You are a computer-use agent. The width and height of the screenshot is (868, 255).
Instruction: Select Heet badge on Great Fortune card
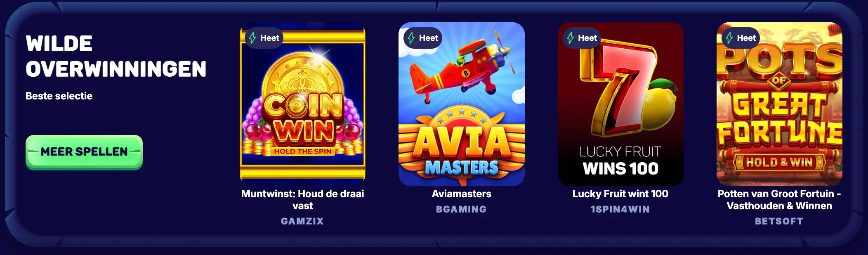click(741, 38)
